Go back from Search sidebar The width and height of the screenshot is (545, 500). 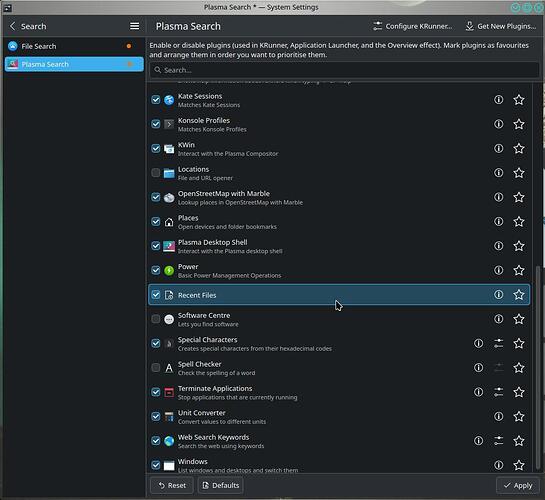[x=13, y=26]
